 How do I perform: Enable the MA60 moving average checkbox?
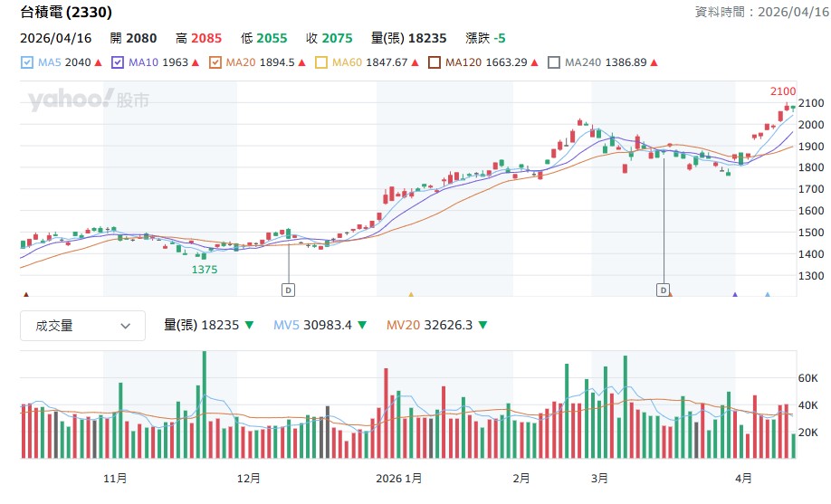click(321, 62)
